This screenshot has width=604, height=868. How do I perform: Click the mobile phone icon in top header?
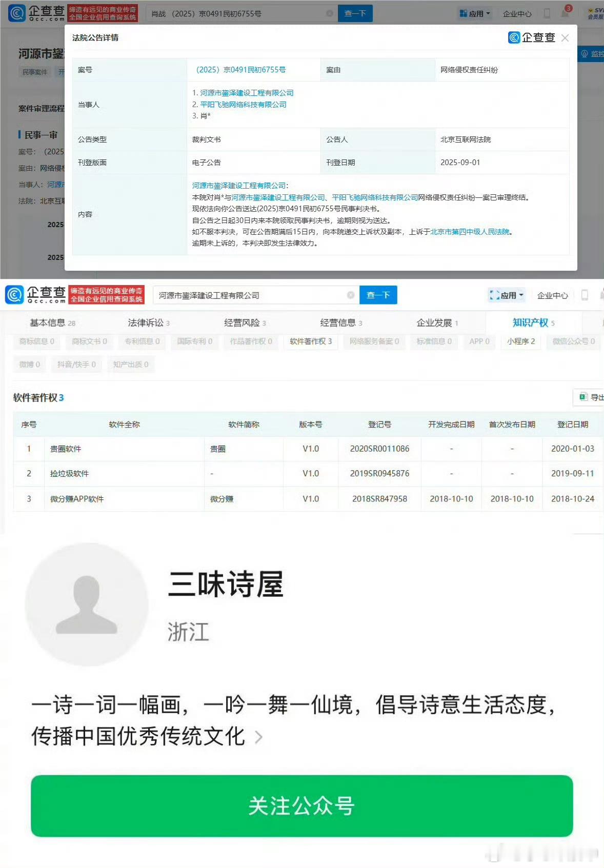click(x=547, y=13)
